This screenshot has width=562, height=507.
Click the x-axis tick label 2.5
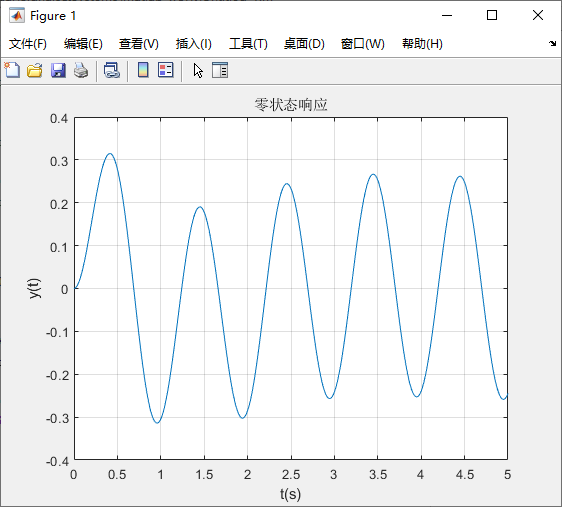coord(291,475)
